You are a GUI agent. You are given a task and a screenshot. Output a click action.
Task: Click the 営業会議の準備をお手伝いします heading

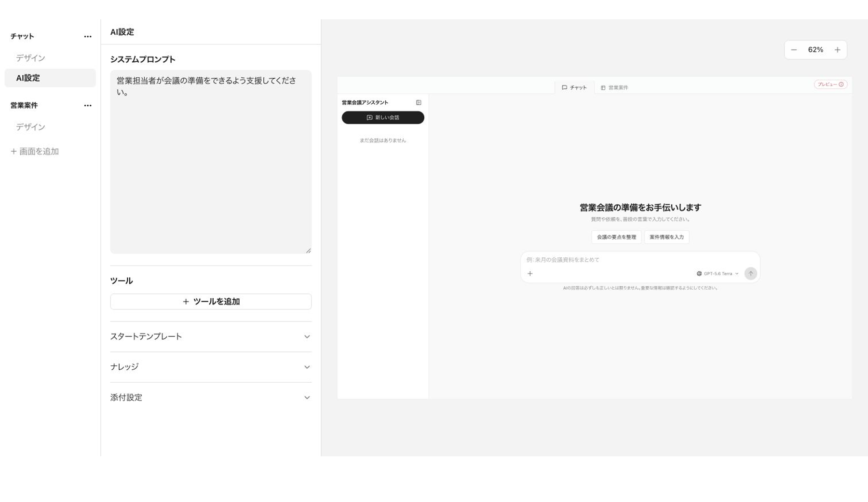click(640, 208)
